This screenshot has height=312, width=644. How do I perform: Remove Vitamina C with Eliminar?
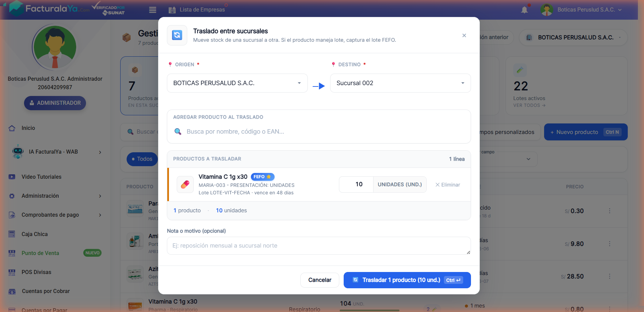point(448,185)
